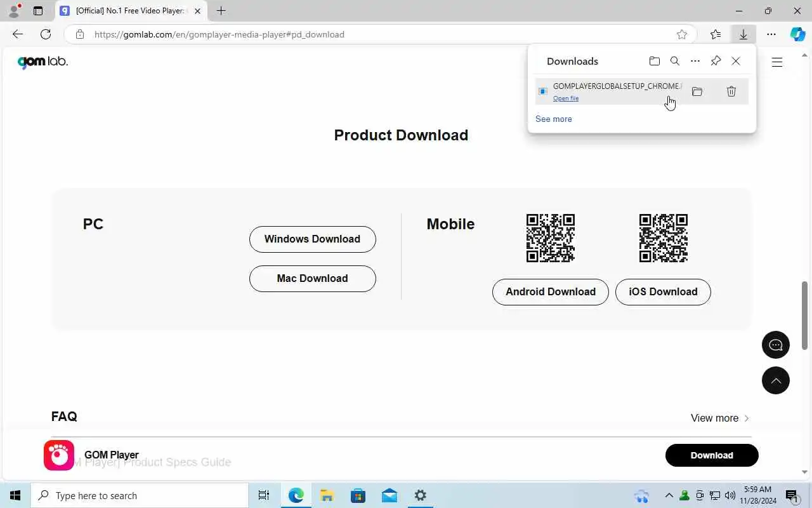The image size is (812, 508).
Task: Open Microsoft Store from taskbar
Action: (x=358, y=495)
